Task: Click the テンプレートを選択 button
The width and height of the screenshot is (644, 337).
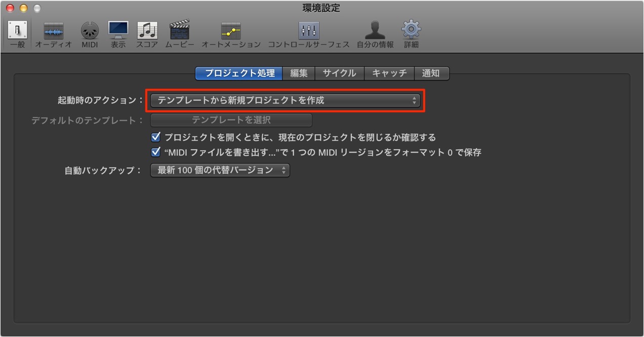Action: click(x=231, y=120)
